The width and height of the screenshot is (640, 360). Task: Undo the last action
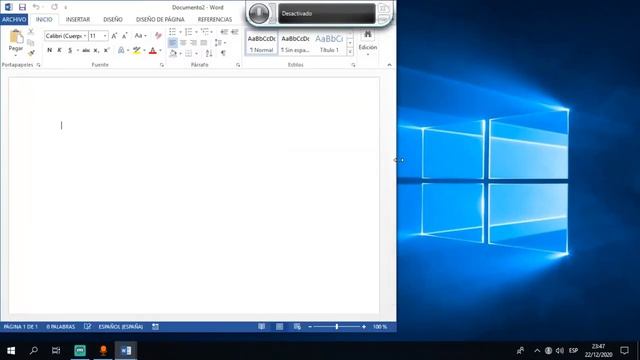coord(36,7)
